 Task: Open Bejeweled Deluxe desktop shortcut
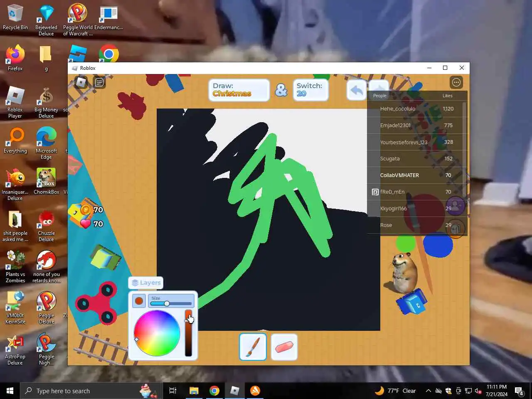tap(46, 20)
